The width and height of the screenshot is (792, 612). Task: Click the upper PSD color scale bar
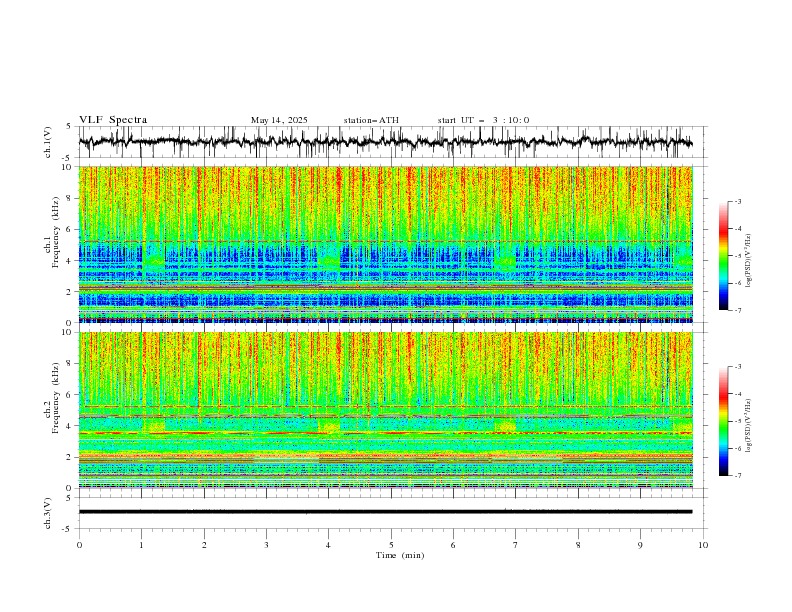[723, 256]
